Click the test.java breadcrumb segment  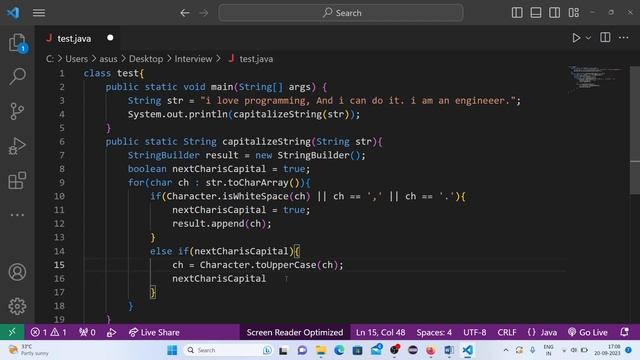pyautogui.click(x=256, y=59)
